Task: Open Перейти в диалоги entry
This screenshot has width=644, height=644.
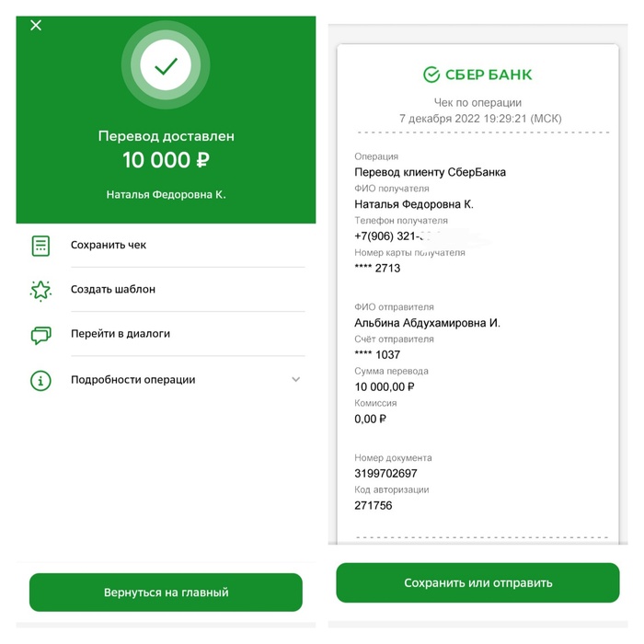Action: tap(167, 334)
